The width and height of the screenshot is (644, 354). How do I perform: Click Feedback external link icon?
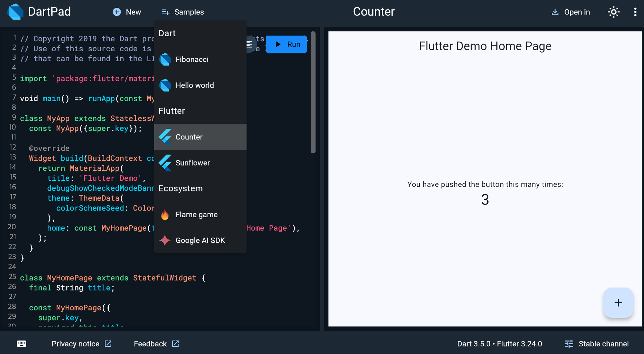pos(175,344)
